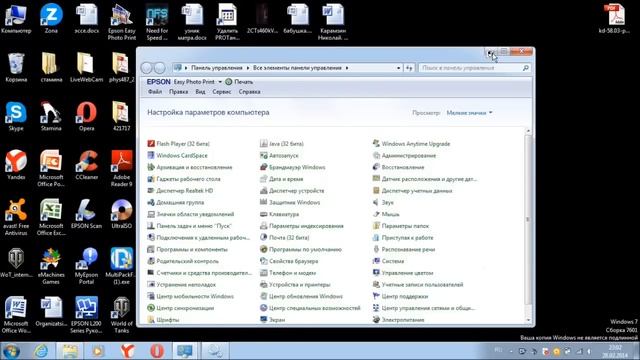Expand address bar history dropdown arrow

398,68
